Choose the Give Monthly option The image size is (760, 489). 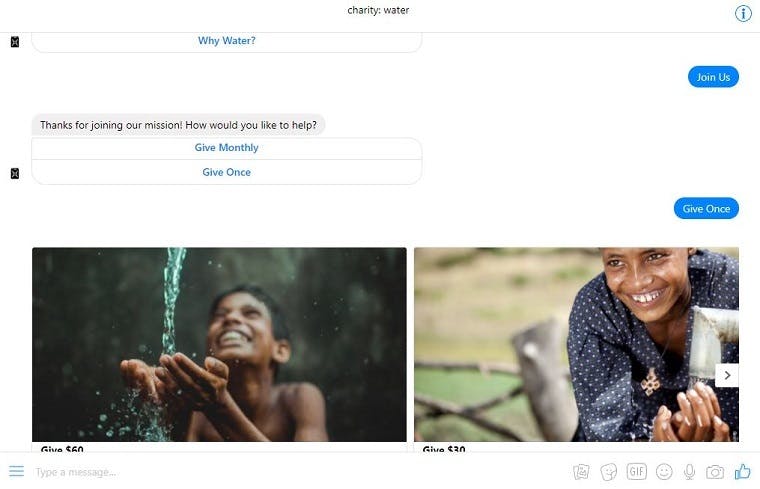(x=226, y=148)
